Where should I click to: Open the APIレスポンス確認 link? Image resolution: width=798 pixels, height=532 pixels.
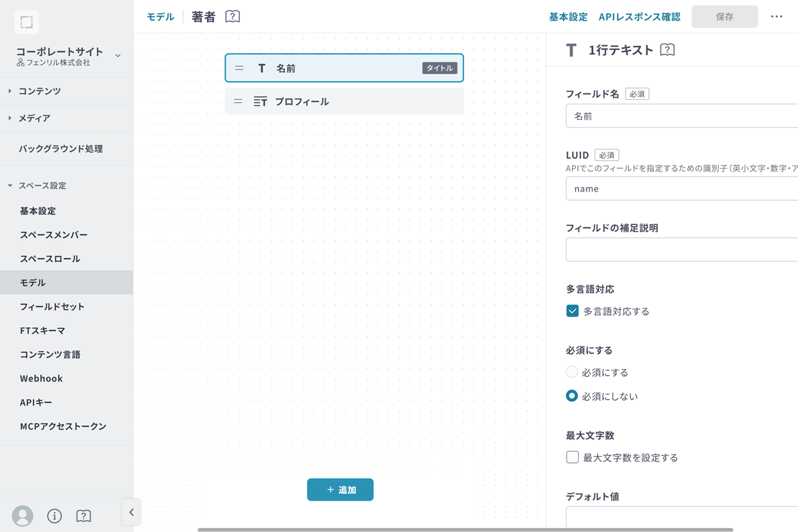tap(639, 17)
